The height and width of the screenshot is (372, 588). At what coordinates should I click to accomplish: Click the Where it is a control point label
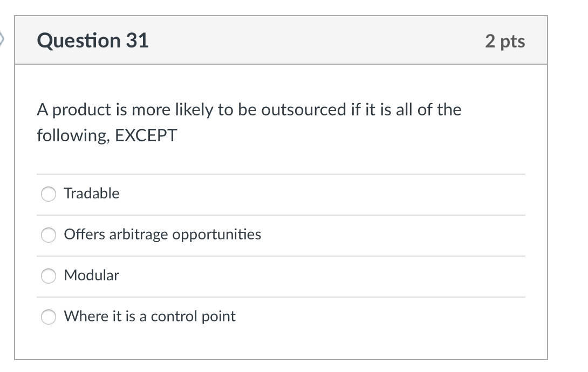coord(149,316)
